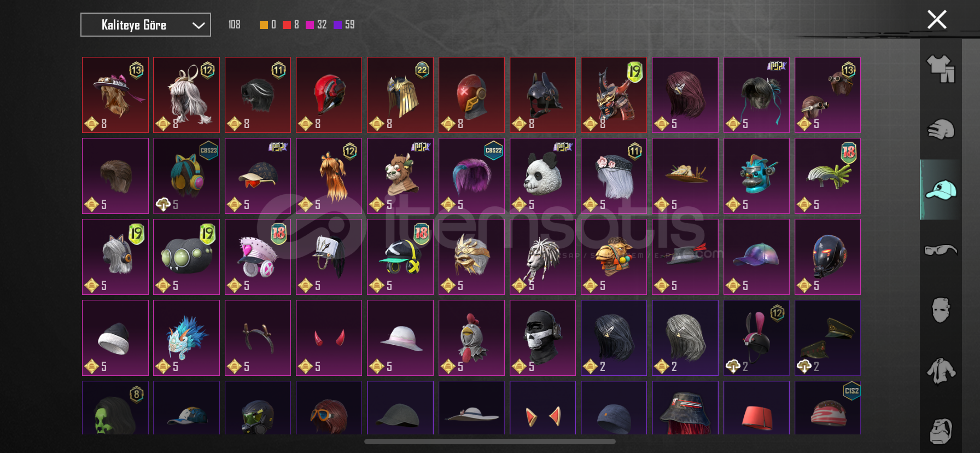Select the helmet category icon
This screenshot has height=453, width=980.
941,130
